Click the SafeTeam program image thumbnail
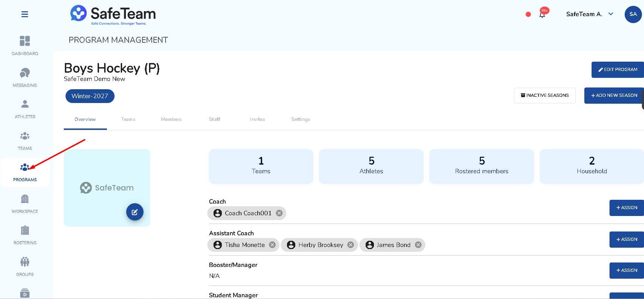Viewport: 644px width, 299px height. (x=107, y=188)
